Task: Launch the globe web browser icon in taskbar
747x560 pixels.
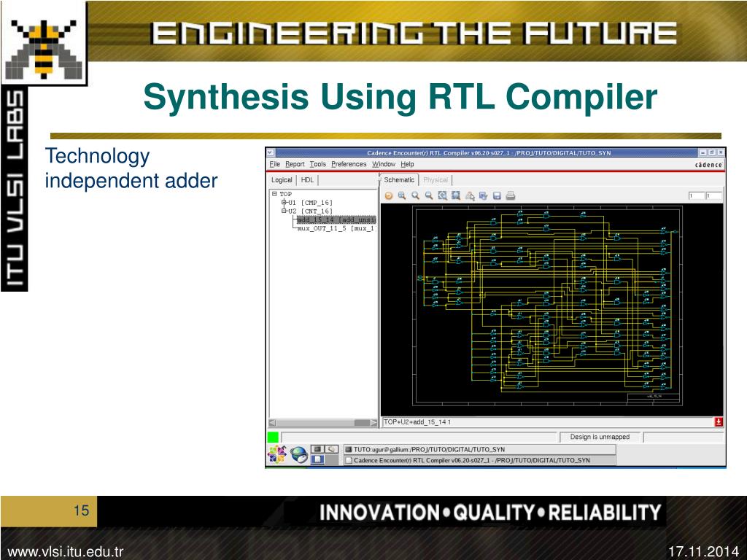Action: tap(298, 455)
